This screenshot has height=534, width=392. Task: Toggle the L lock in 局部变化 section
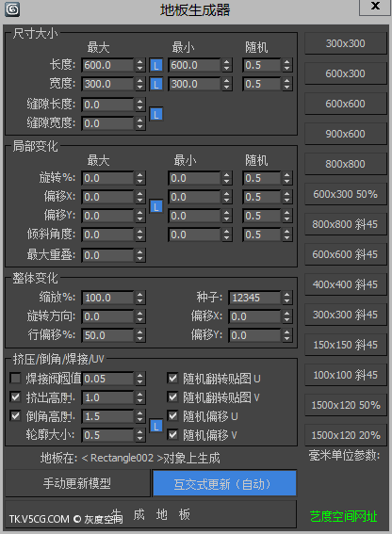[156, 206]
